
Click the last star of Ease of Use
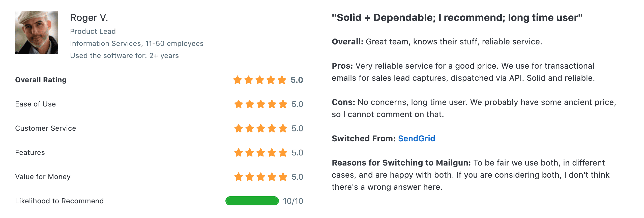tap(283, 104)
